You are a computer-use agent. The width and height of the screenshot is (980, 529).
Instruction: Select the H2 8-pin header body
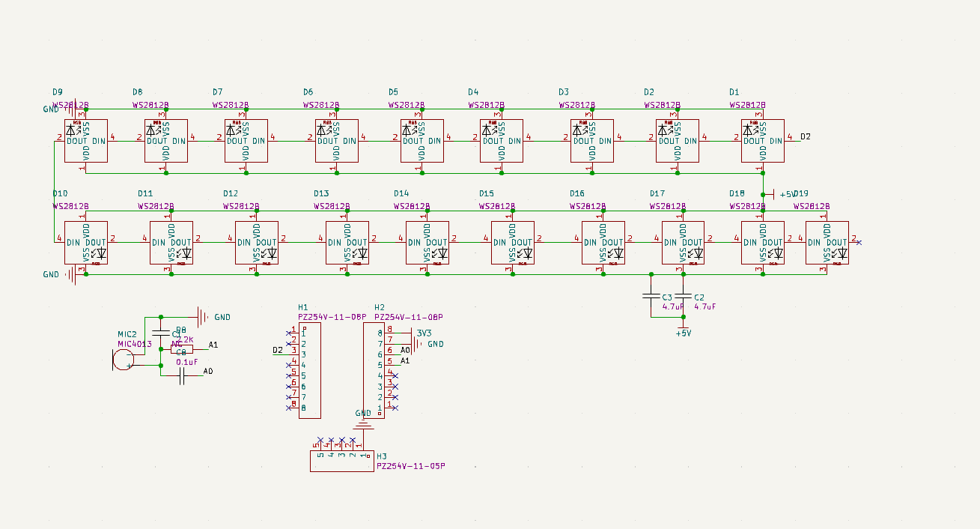(x=374, y=370)
